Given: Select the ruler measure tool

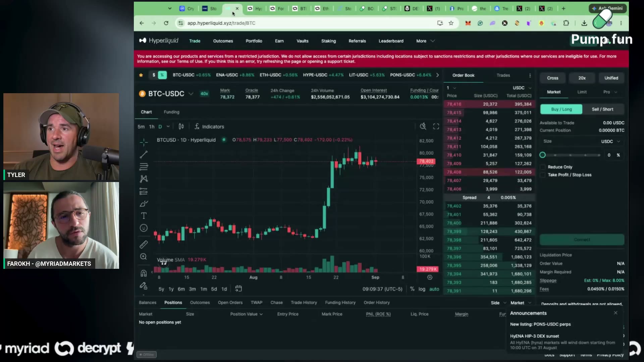Looking at the screenshot, I should point(144,244).
